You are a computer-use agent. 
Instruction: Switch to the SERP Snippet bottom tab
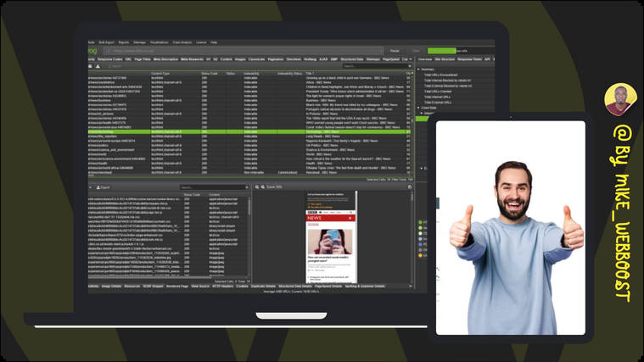tap(153, 286)
